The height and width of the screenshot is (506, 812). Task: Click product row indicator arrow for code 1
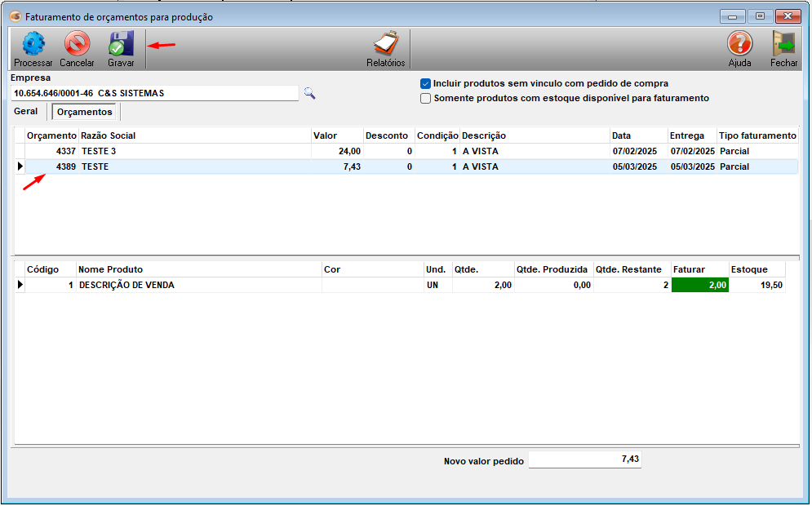pos(20,285)
